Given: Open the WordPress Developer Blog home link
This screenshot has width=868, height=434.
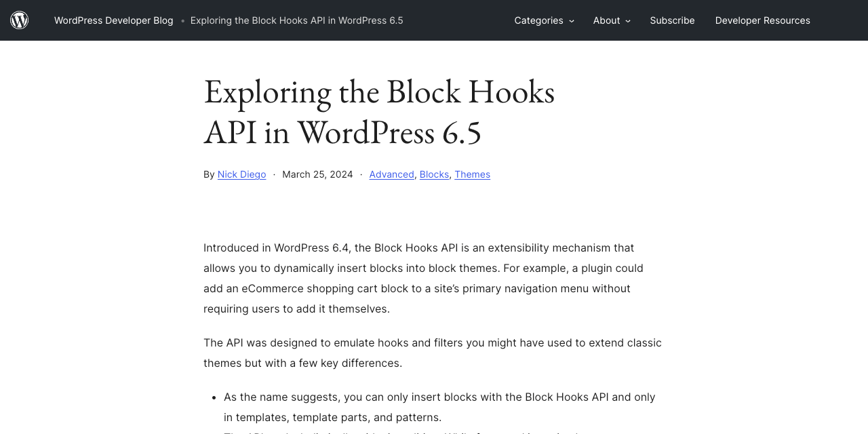Looking at the screenshot, I should tap(113, 20).
